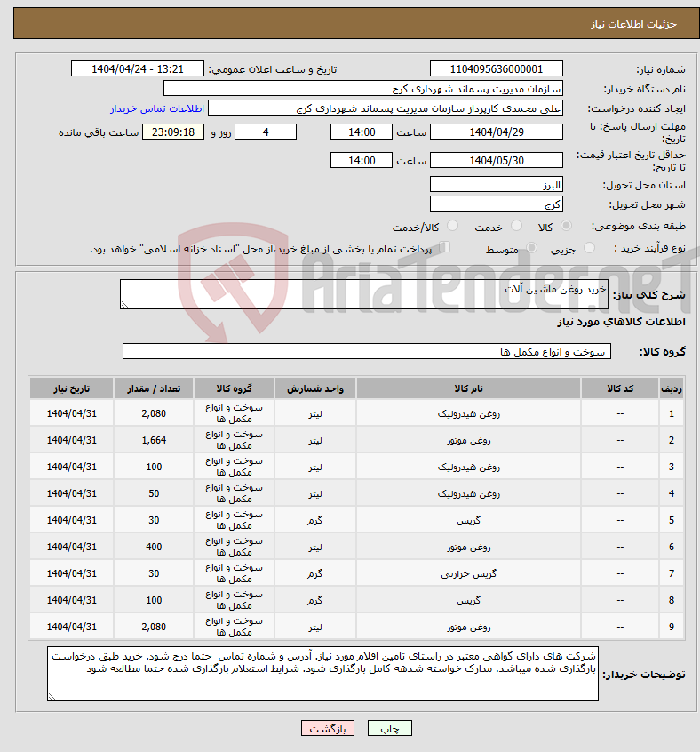Select the خدمت radio button
The image size is (700, 752).
click(x=516, y=226)
